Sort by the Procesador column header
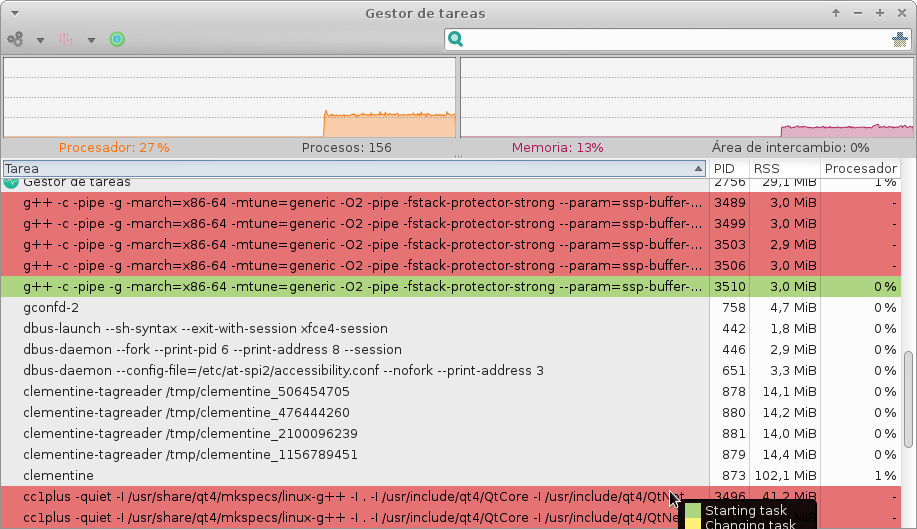The image size is (917, 529). pos(860,168)
